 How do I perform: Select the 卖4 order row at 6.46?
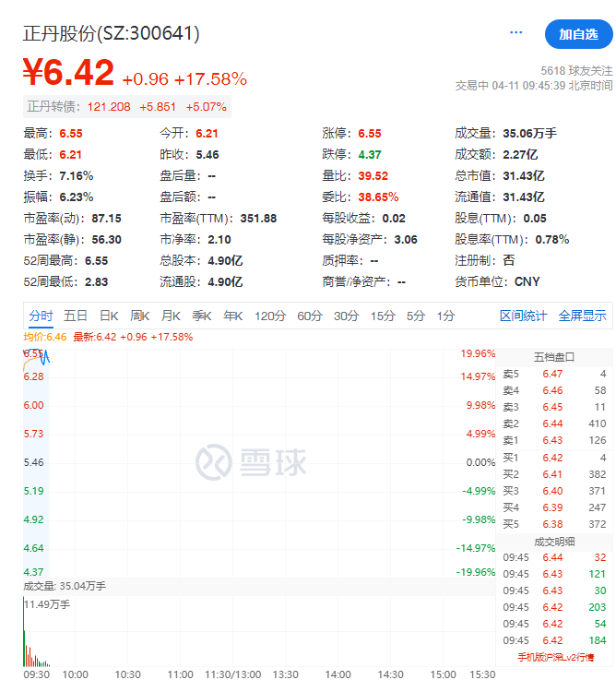click(x=554, y=390)
